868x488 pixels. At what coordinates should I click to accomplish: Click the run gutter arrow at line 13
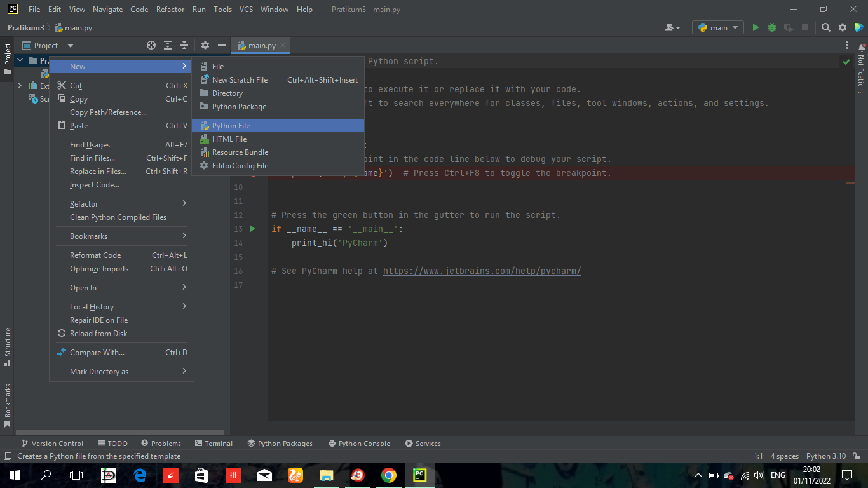click(x=252, y=229)
